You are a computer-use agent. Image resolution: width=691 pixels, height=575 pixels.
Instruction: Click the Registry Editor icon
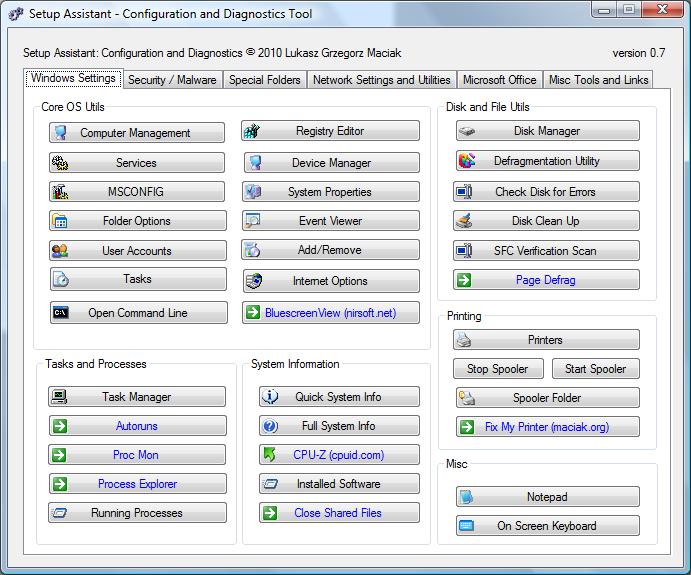[253, 131]
